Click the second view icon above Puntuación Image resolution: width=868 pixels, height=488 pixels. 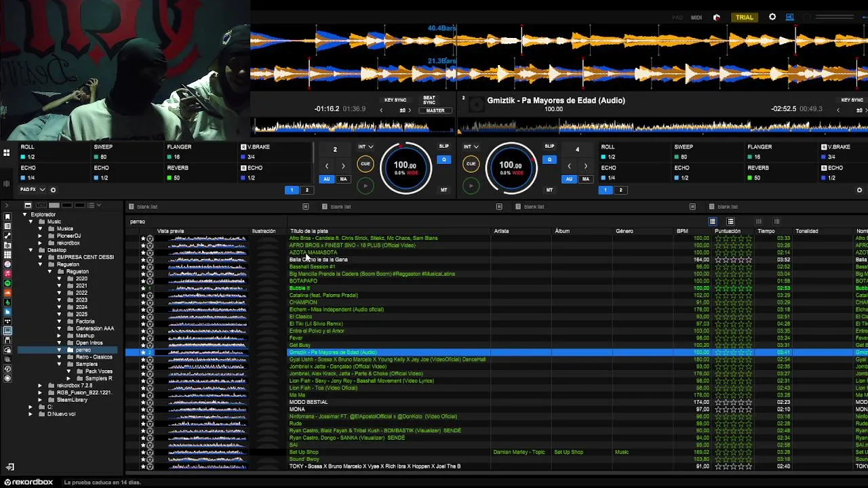730,222
